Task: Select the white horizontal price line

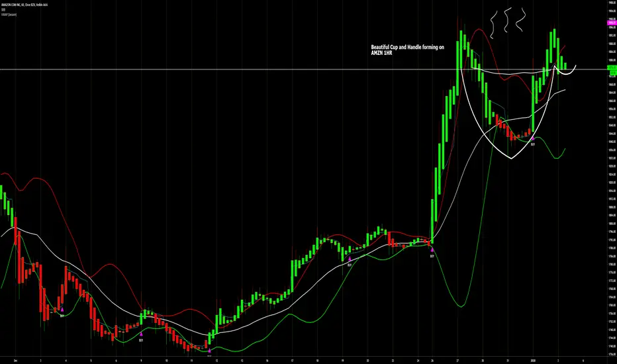Action: click(x=303, y=69)
